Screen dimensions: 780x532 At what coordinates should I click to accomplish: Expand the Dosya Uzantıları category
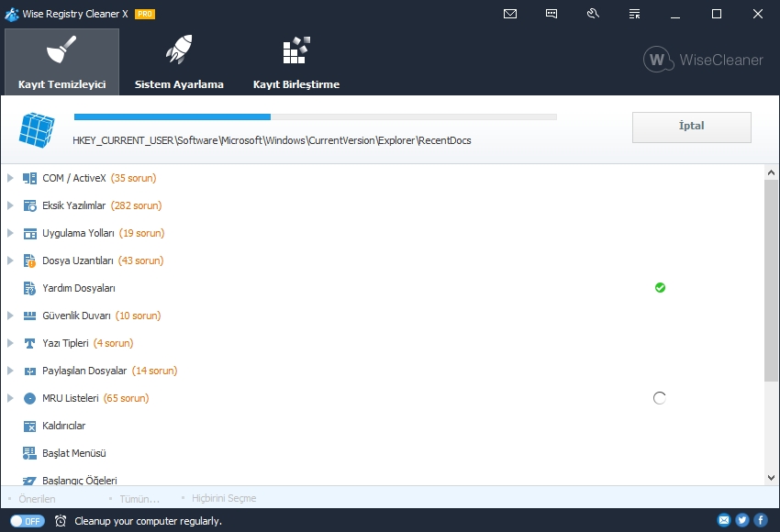click(x=10, y=260)
